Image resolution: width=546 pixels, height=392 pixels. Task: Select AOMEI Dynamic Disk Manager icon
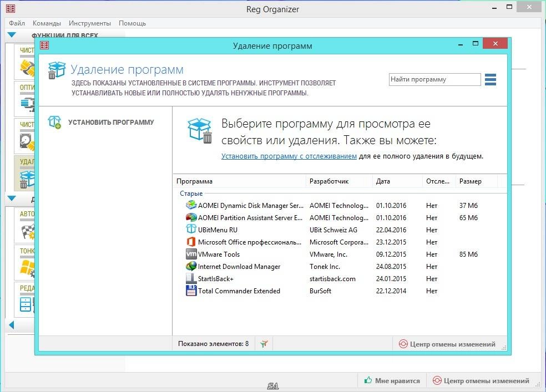191,205
